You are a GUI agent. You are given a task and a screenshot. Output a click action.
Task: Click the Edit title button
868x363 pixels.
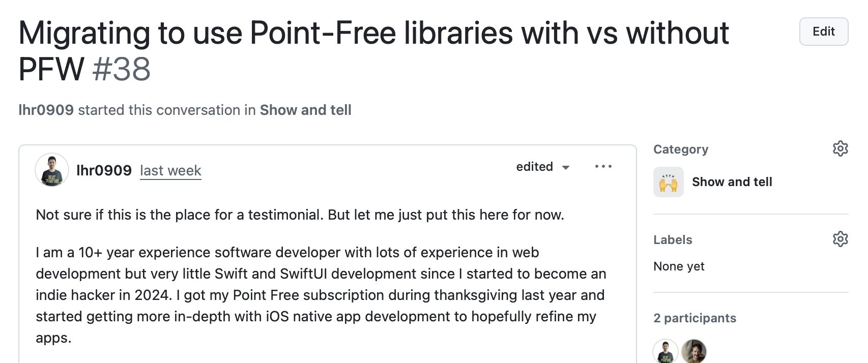[823, 32]
